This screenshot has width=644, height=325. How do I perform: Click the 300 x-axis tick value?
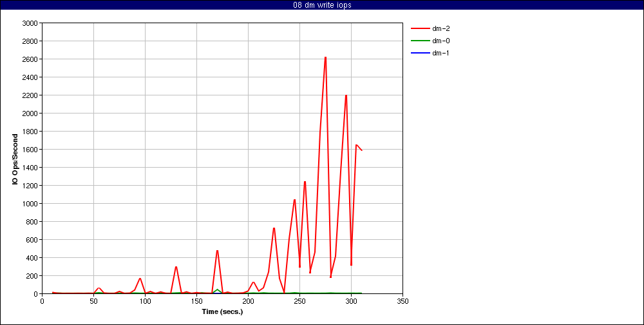click(x=351, y=301)
